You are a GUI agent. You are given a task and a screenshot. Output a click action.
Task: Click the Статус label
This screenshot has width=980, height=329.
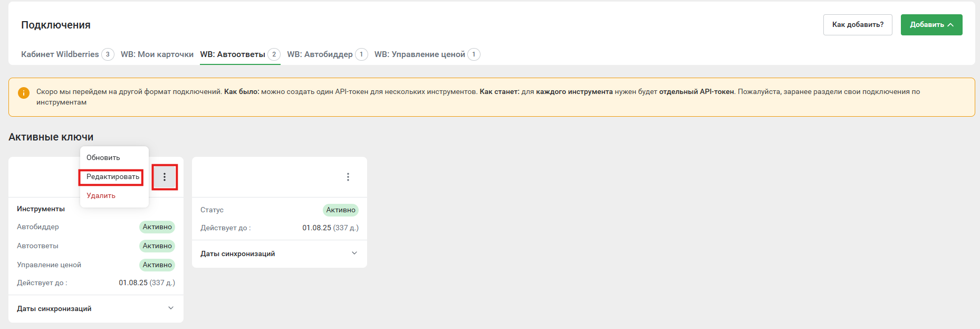(x=212, y=210)
